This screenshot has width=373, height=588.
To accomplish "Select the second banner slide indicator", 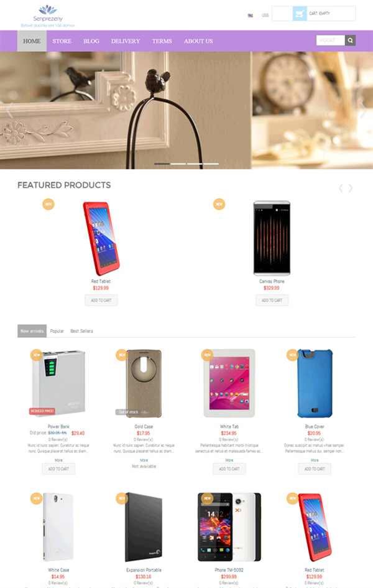I will pos(178,164).
